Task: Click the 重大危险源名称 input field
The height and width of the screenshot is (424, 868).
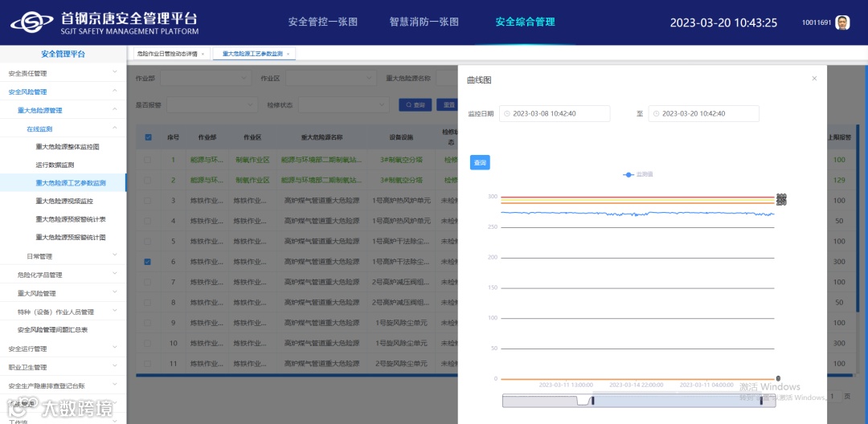Action: click(x=448, y=79)
